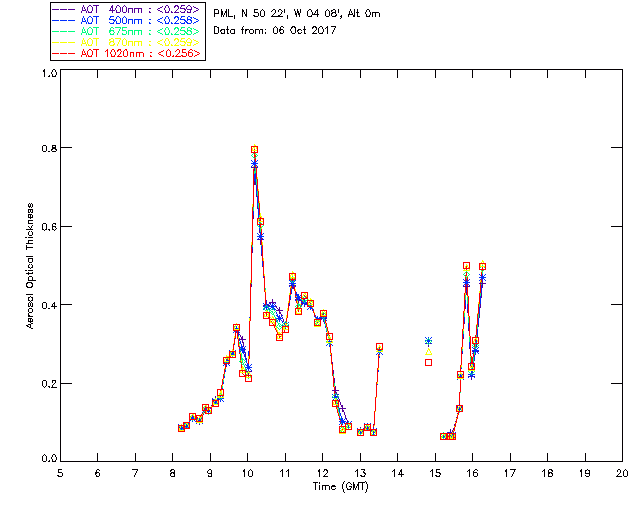640x512 pixels.
Task: Click the 16 x-axis tick label
Action: (x=472, y=473)
